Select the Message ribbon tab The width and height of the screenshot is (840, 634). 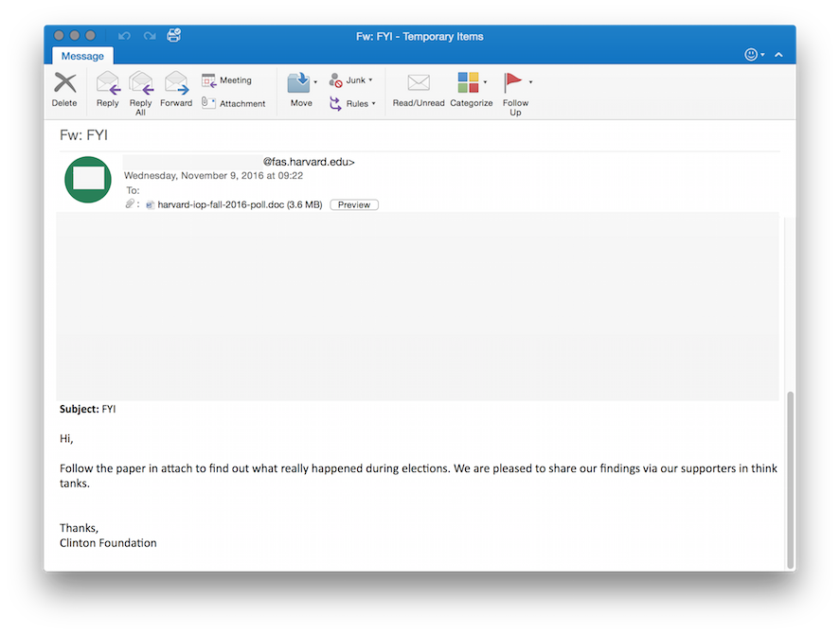point(82,56)
